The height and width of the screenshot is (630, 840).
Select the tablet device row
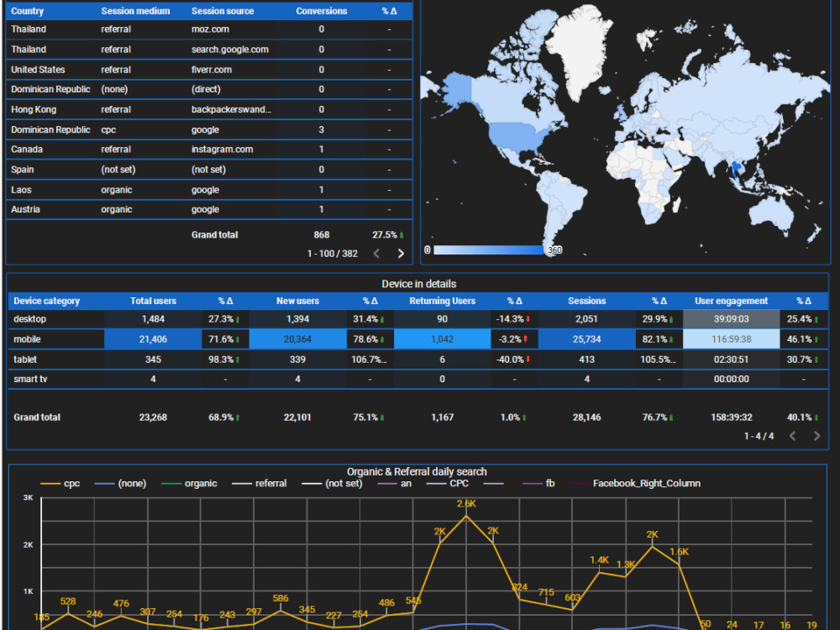[417, 360]
